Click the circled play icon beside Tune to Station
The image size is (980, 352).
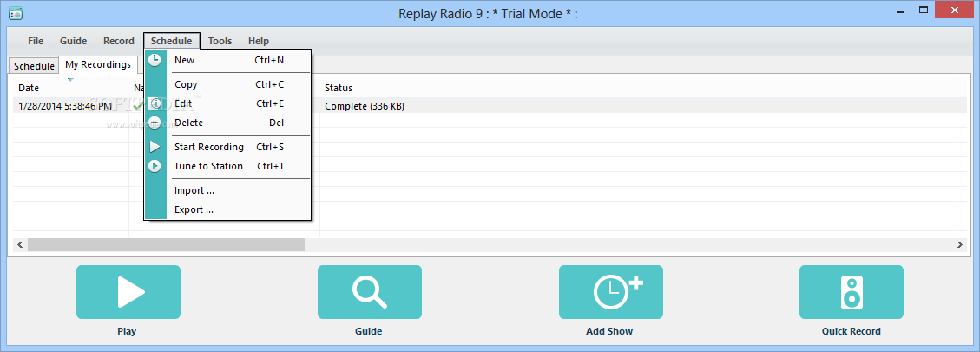tap(155, 166)
